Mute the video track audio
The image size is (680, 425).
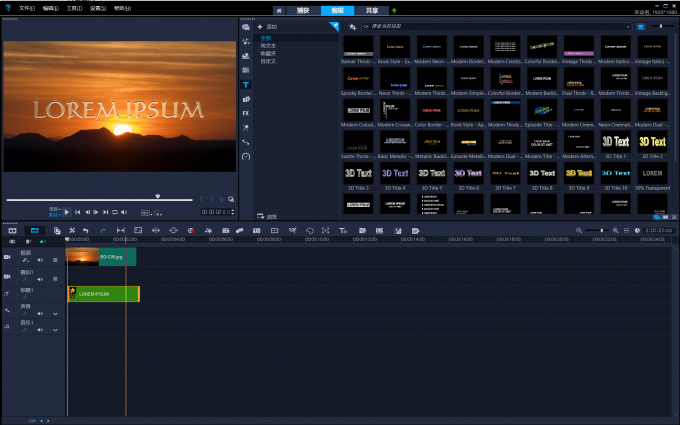(x=40, y=260)
